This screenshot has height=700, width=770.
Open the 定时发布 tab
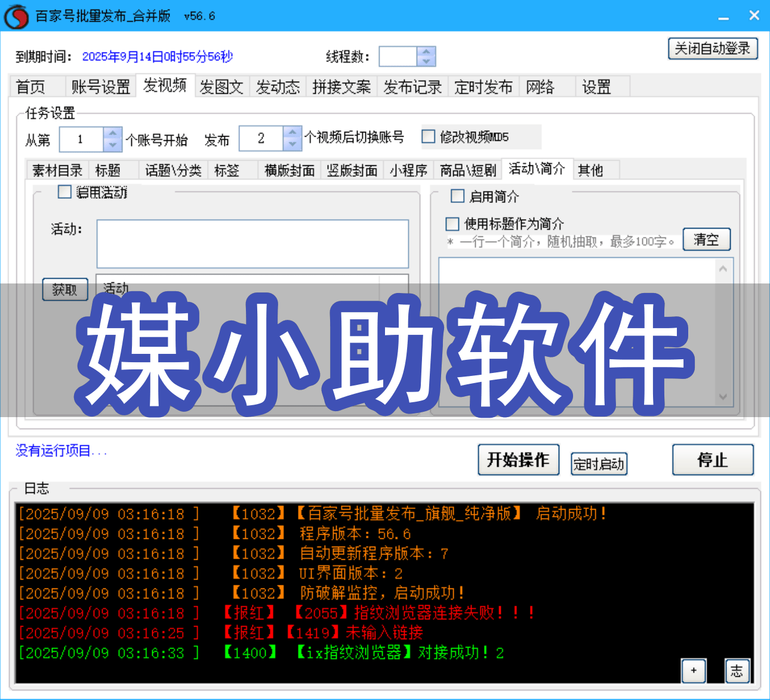click(x=483, y=87)
